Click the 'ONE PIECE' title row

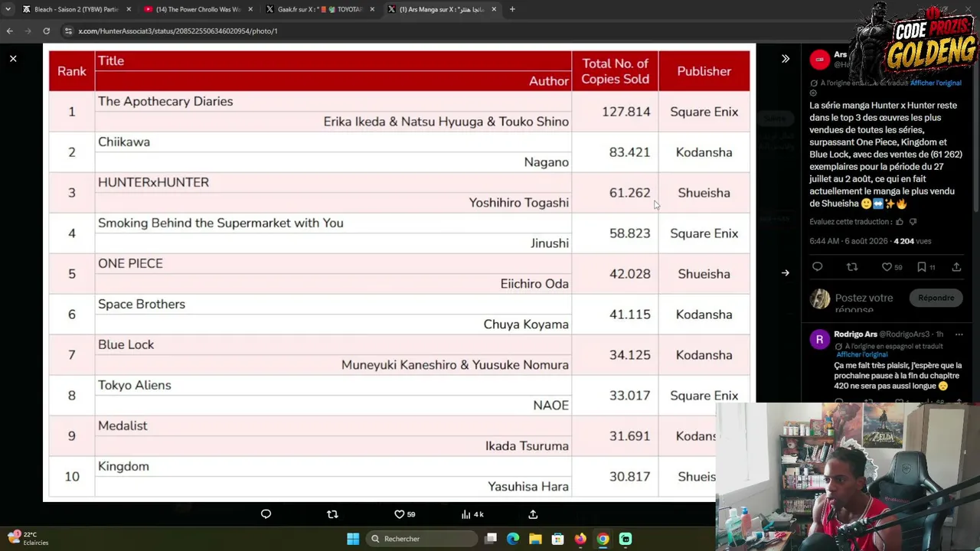point(130,263)
